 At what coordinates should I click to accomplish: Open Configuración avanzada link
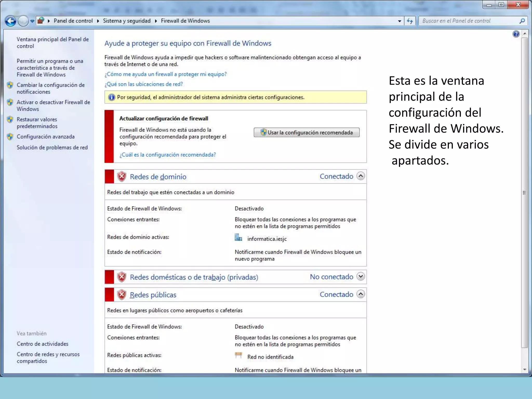click(x=45, y=137)
